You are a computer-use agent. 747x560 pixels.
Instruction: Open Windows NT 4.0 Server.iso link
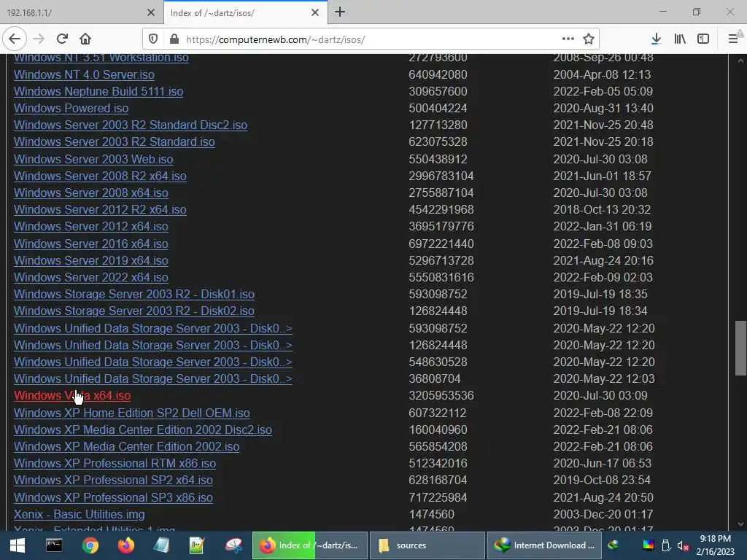point(84,75)
